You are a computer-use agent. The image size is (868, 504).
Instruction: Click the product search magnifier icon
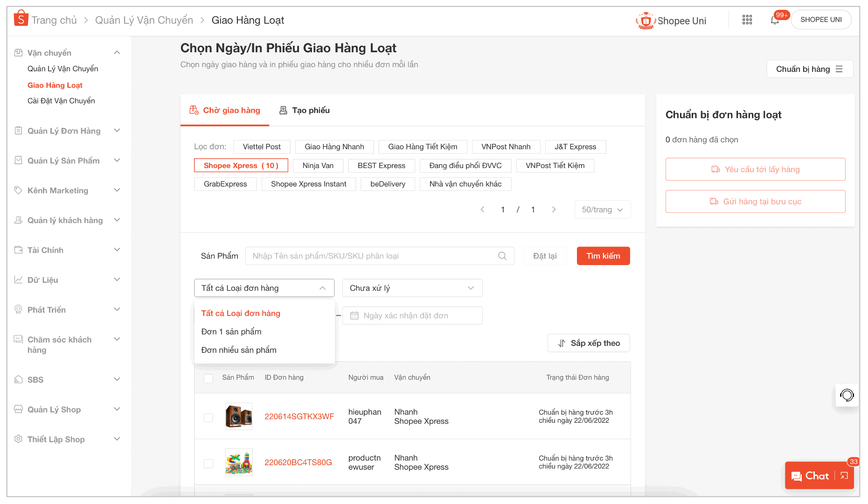click(x=502, y=256)
